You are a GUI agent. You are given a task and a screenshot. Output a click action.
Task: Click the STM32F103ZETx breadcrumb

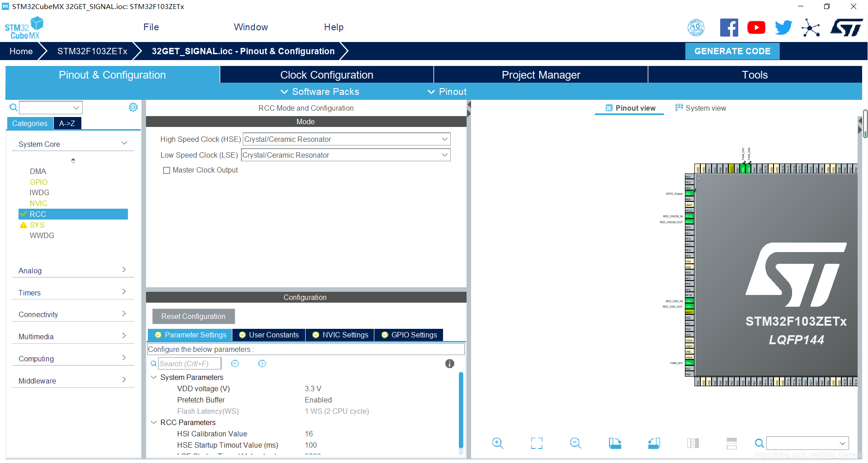coord(92,51)
